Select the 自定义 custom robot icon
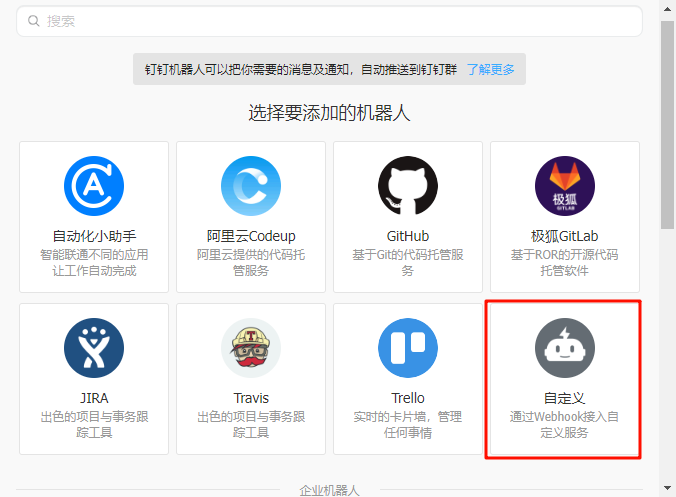This screenshot has height=497, width=676. coord(565,348)
